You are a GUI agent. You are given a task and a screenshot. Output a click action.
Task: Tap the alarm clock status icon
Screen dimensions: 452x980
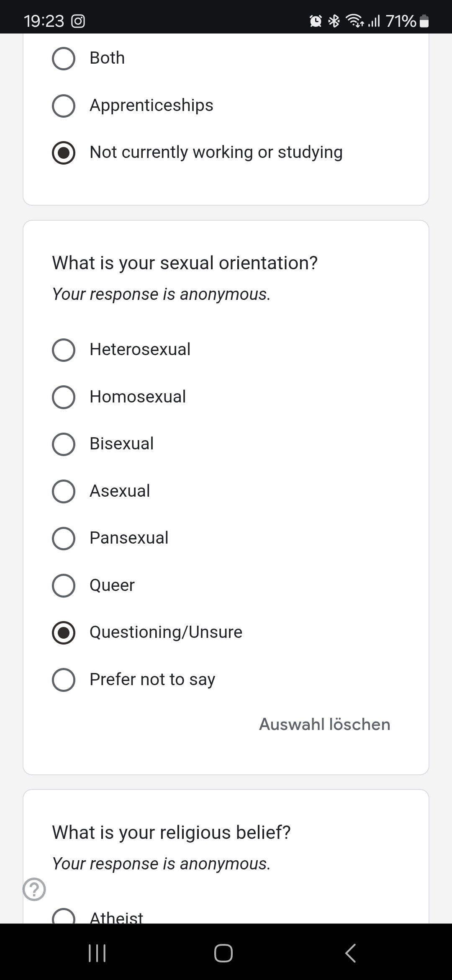pyautogui.click(x=316, y=21)
